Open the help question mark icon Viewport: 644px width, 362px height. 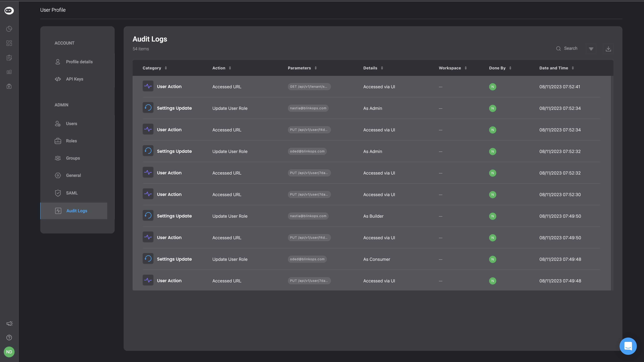(x=9, y=338)
